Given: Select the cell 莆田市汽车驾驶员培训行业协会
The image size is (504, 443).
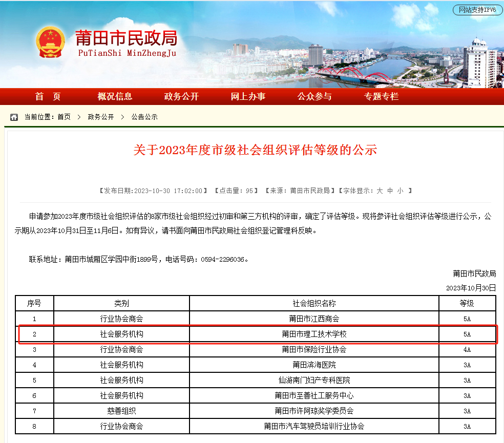Looking at the screenshot, I should click(314, 426).
